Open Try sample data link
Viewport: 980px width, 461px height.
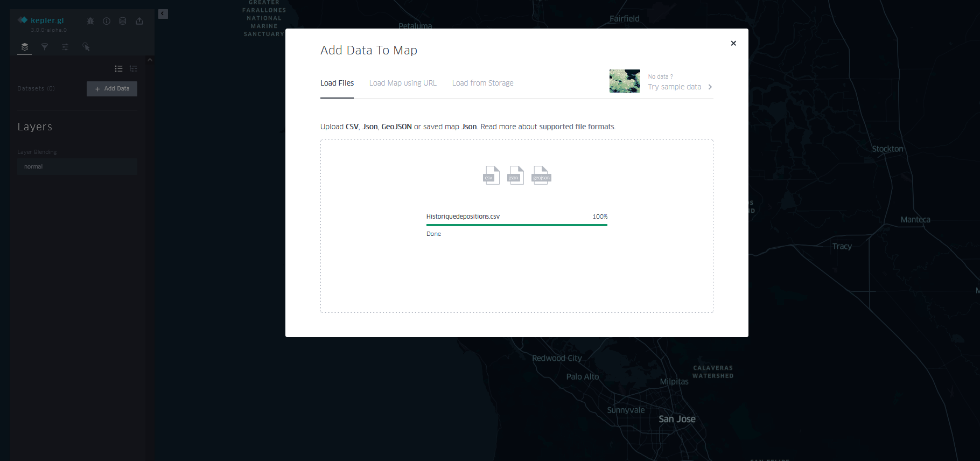tap(674, 87)
